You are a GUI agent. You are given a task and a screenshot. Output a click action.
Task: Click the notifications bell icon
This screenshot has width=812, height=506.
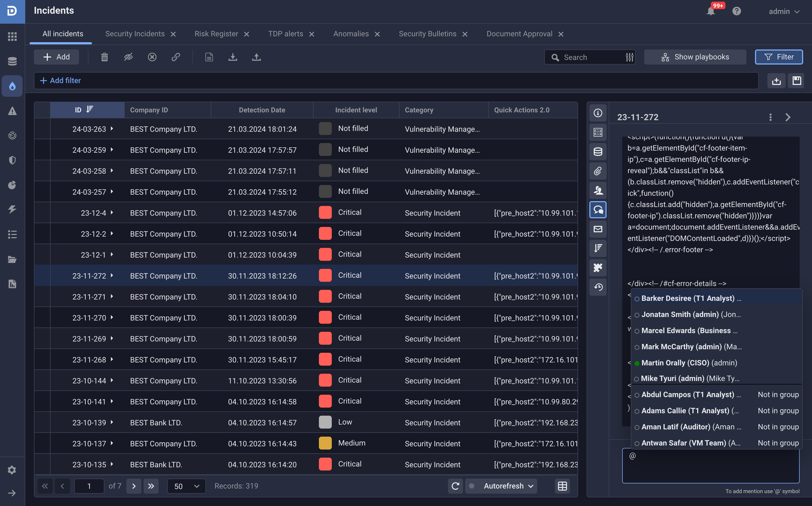pos(711,11)
